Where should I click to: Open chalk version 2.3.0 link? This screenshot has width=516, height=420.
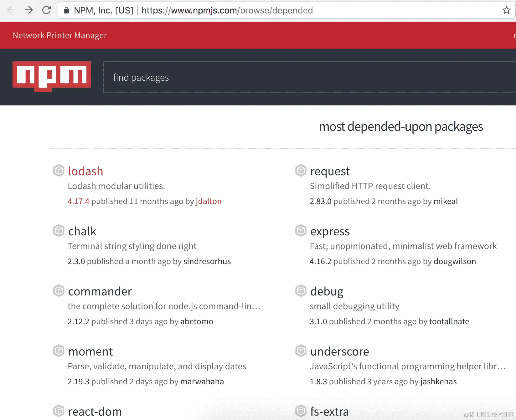tap(76, 261)
